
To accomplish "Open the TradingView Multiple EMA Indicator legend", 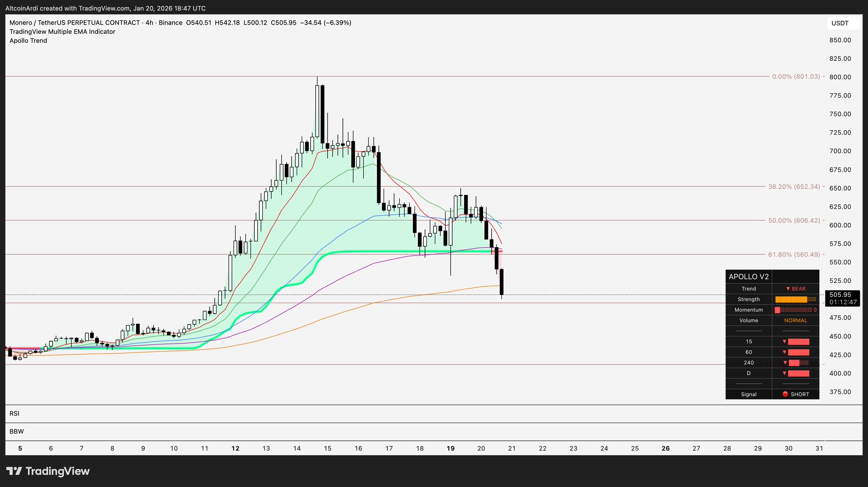I will pos(62,32).
